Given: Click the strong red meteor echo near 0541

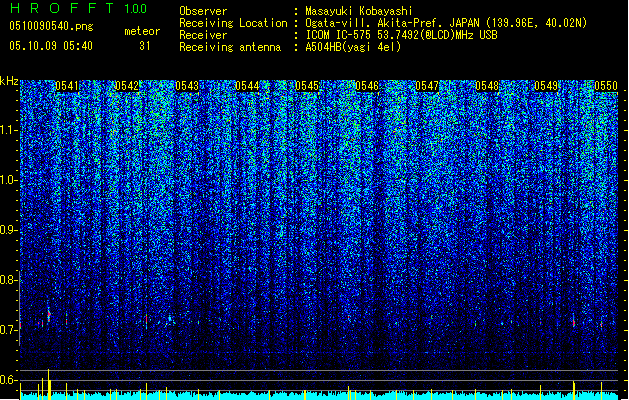Looking at the screenshot, I should [x=49, y=315].
